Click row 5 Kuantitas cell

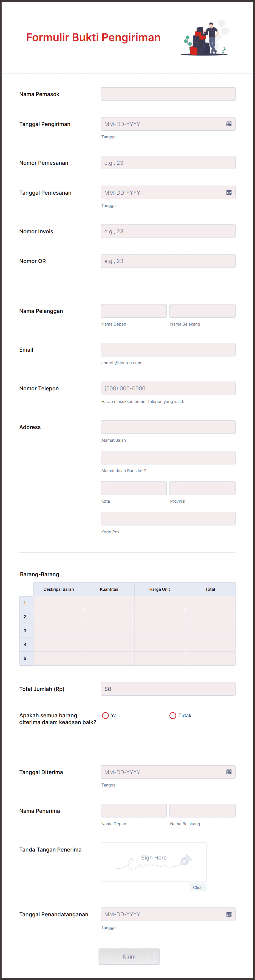click(109, 659)
